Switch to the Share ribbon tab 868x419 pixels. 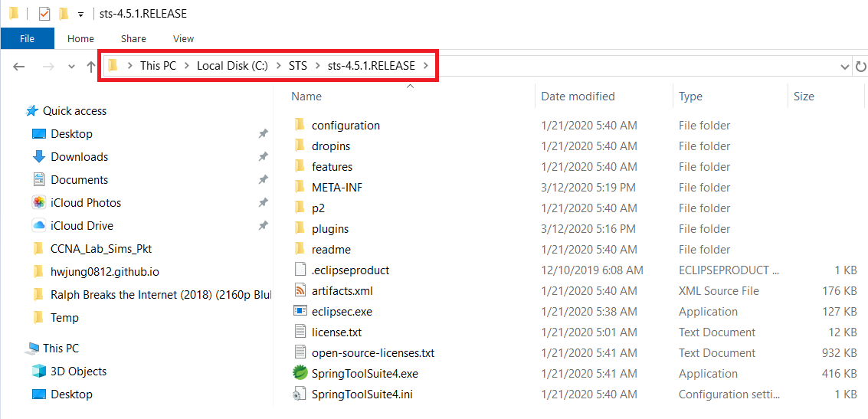(133, 39)
